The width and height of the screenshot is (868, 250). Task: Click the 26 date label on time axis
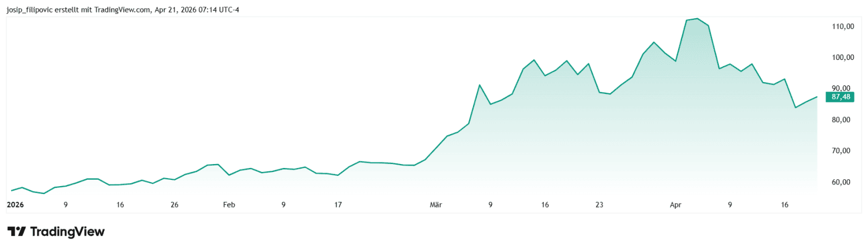point(175,205)
